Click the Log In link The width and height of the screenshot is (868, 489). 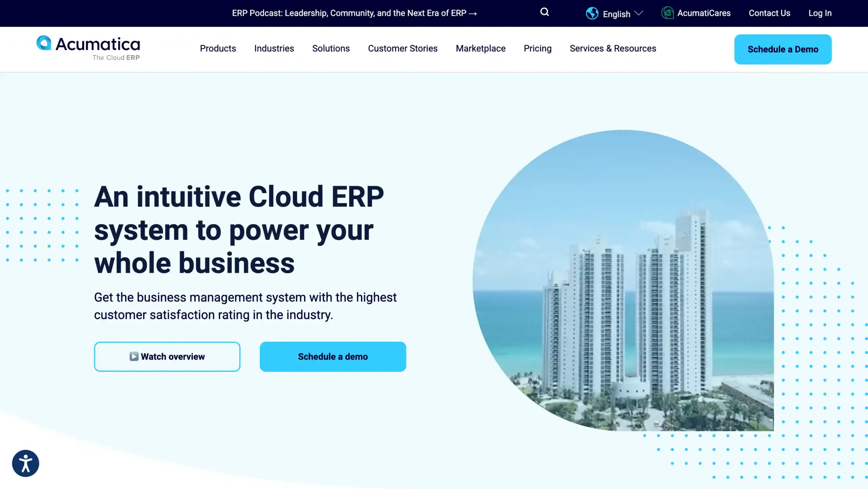[820, 13]
